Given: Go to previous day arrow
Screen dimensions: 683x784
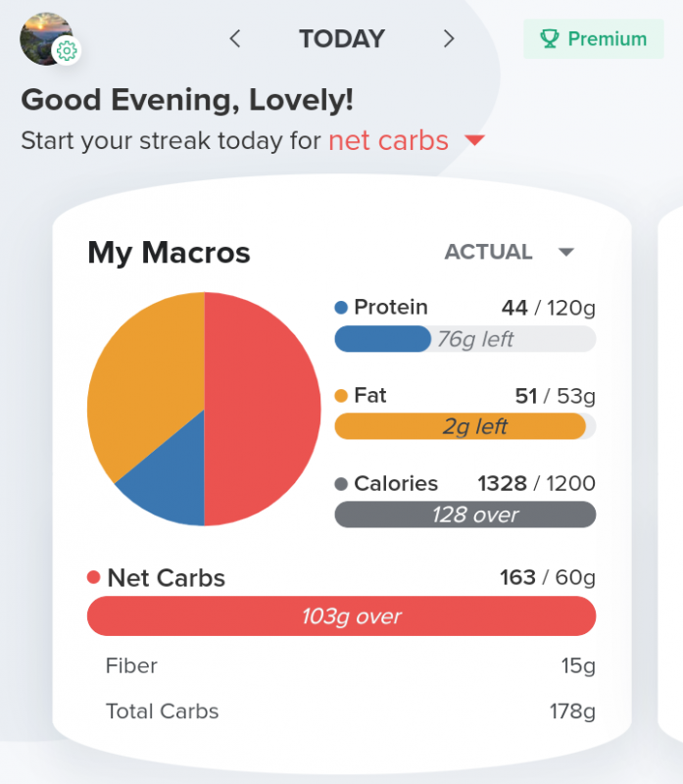Looking at the screenshot, I should click(235, 39).
